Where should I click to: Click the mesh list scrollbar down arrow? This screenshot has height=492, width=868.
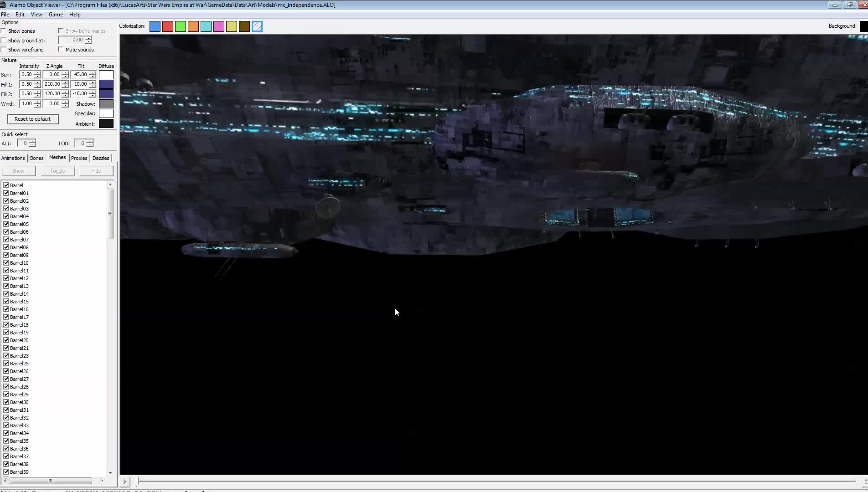click(110, 473)
